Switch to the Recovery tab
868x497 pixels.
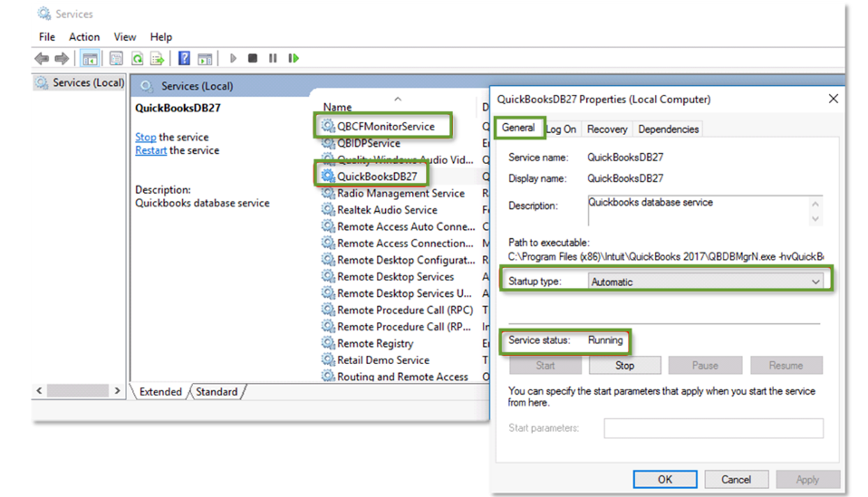607,129
